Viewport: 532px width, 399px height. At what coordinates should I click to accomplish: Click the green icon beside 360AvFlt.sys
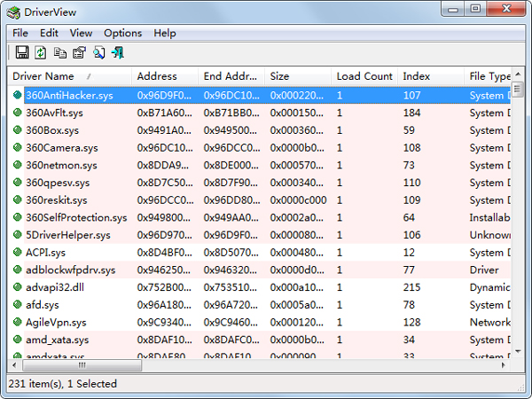point(18,113)
